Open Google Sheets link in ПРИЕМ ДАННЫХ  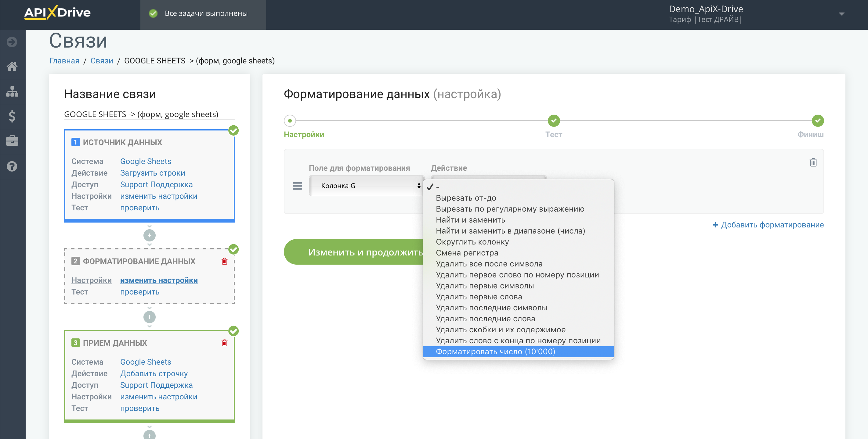pos(146,362)
